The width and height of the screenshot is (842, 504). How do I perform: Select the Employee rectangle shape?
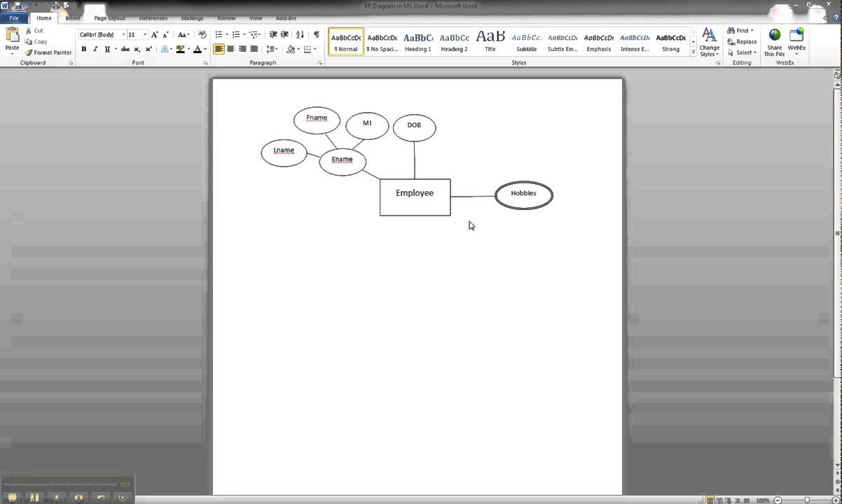pyautogui.click(x=415, y=197)
